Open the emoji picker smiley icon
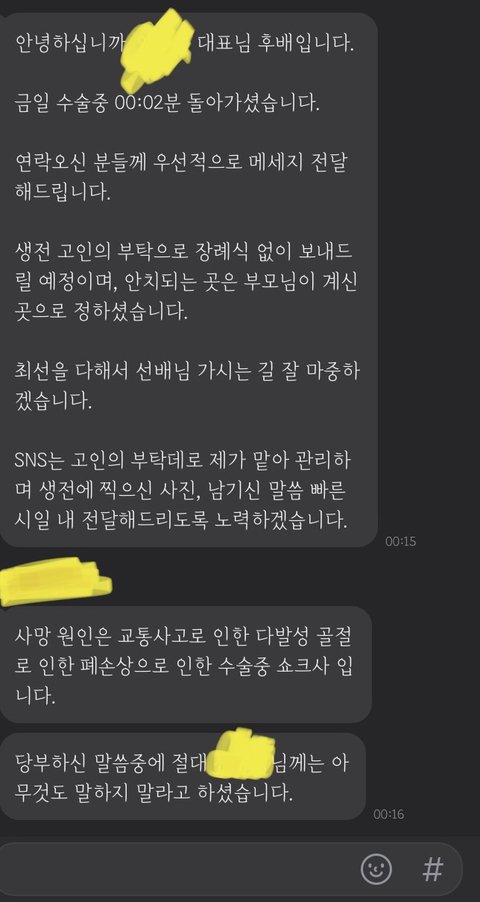The width and height of the screenshot is (480, 902). pyautogui.click(x=376, y=868)
